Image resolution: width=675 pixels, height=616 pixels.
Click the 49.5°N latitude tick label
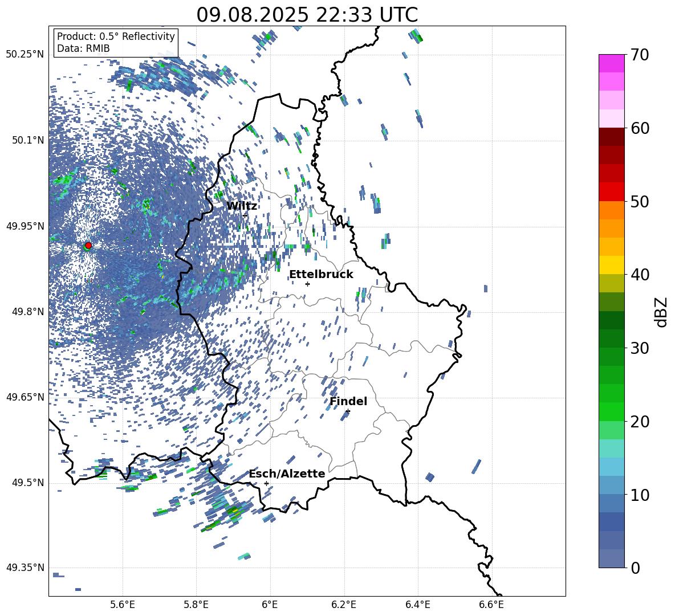(x=29, y=483)
